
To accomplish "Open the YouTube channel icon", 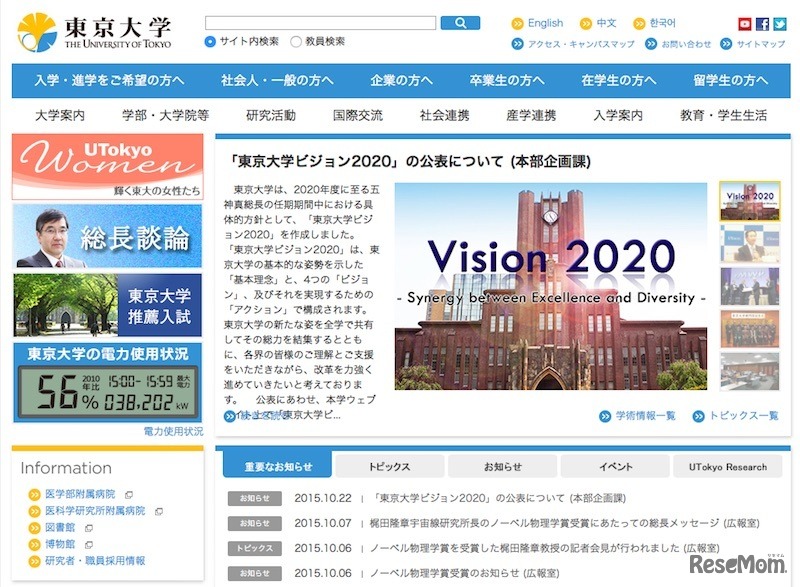I will pos(745,24).
